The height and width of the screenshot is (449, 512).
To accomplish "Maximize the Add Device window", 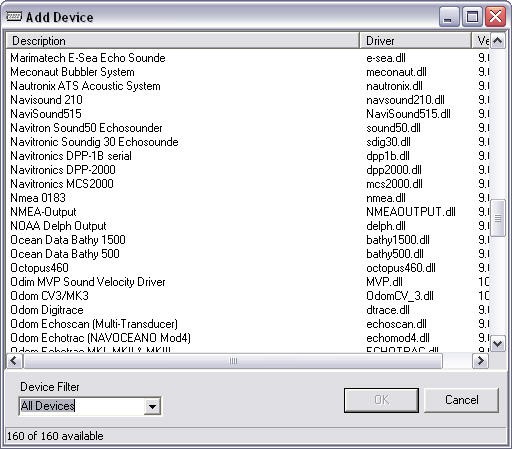I will tap(472, 17).
